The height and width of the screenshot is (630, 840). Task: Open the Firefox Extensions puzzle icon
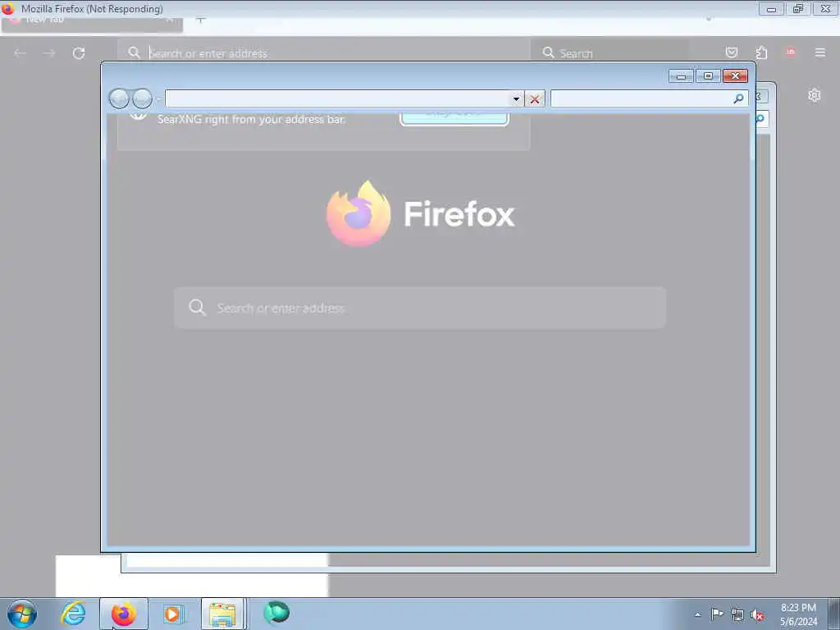click(761, 52)
